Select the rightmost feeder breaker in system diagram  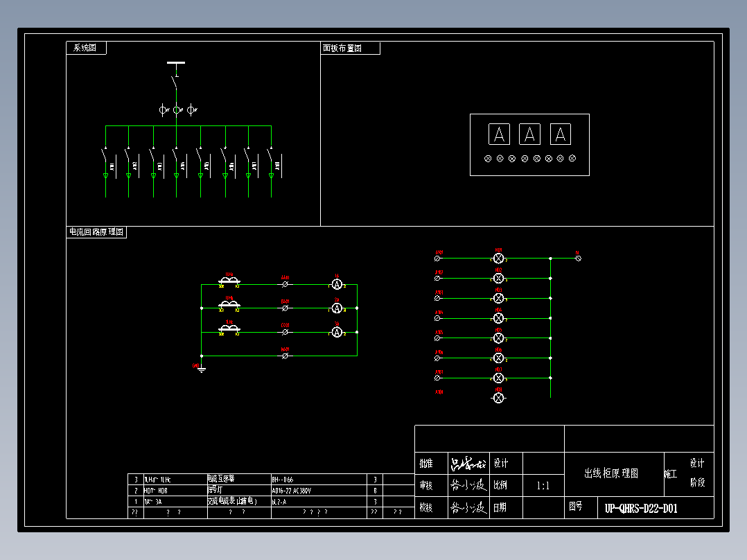(x=270, y=155)
